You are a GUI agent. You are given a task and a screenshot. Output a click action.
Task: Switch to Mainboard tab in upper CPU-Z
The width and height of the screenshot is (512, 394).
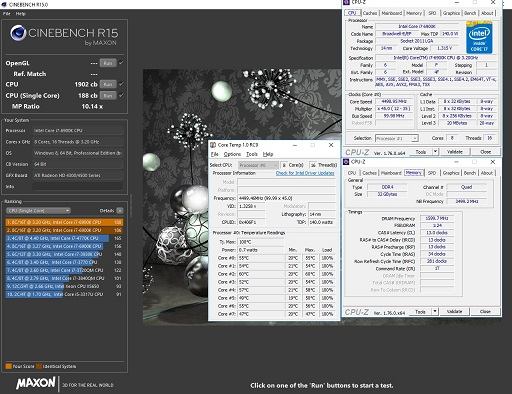pyautogui.click(x=392, y=13)
